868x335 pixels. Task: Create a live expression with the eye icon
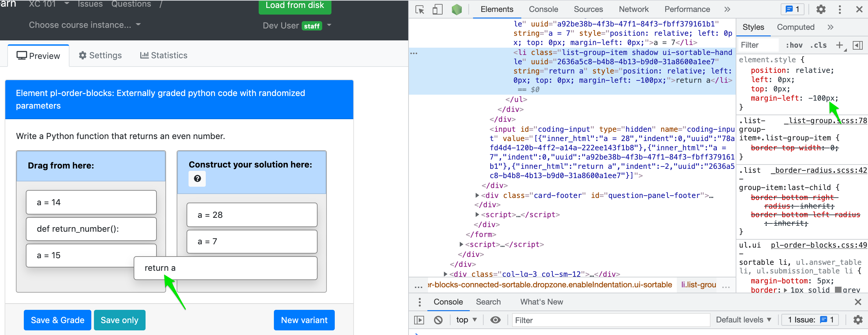click(x=495, y=320)
